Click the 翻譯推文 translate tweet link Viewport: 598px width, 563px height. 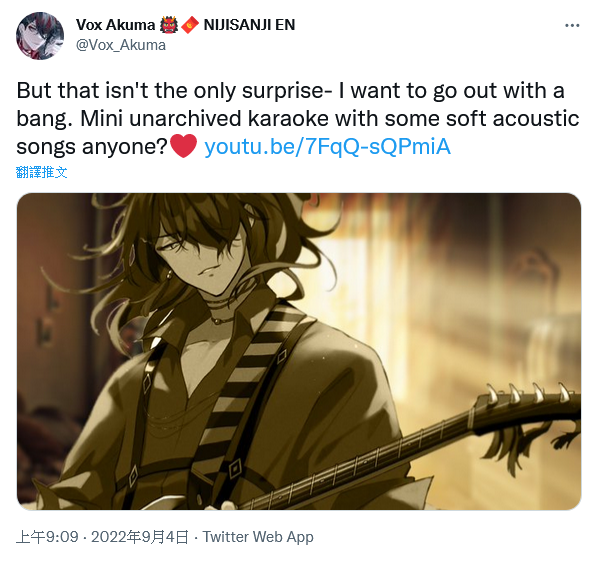42,172
